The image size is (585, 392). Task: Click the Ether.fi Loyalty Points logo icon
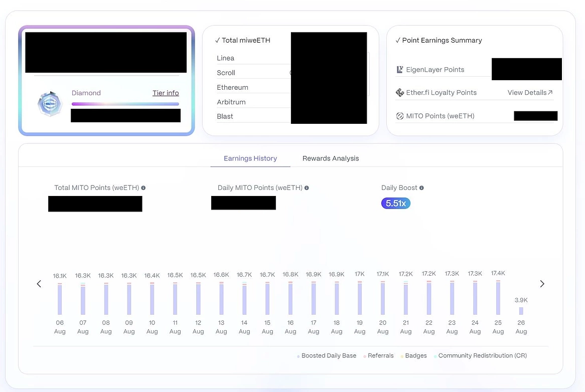(x=399, y=92)
